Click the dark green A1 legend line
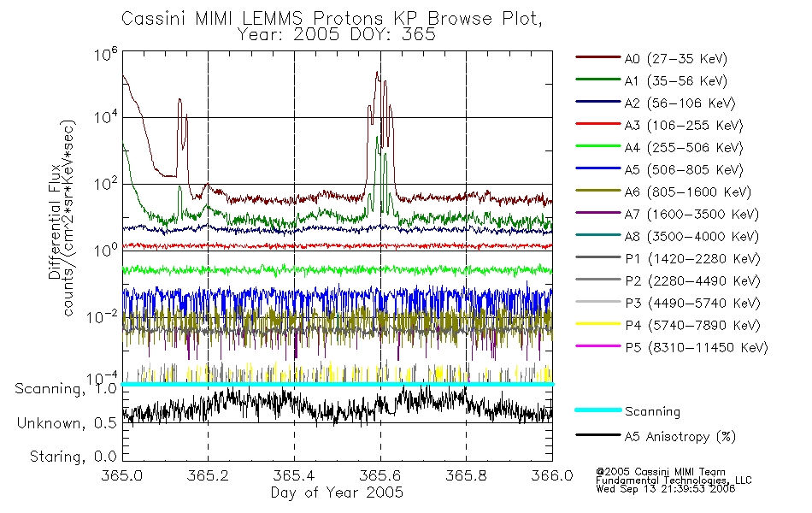This screenshot has width=812, height=513. tap(598, 80)
